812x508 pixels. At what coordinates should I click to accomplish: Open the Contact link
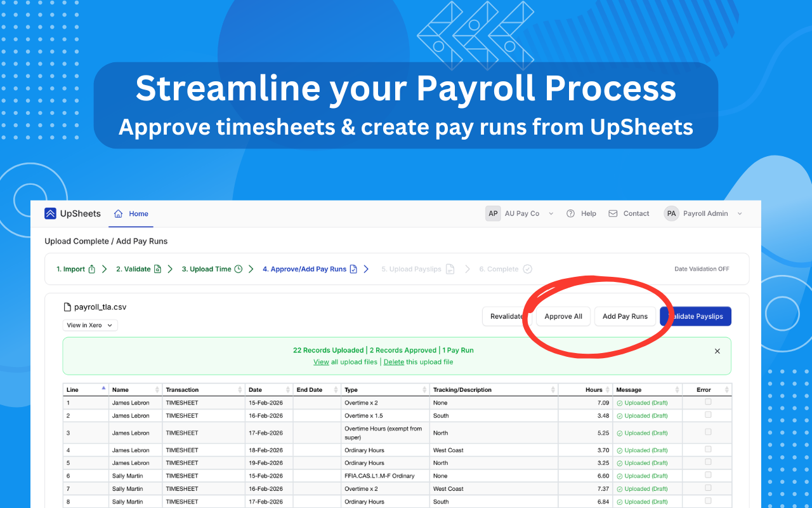tap(636, 213)
